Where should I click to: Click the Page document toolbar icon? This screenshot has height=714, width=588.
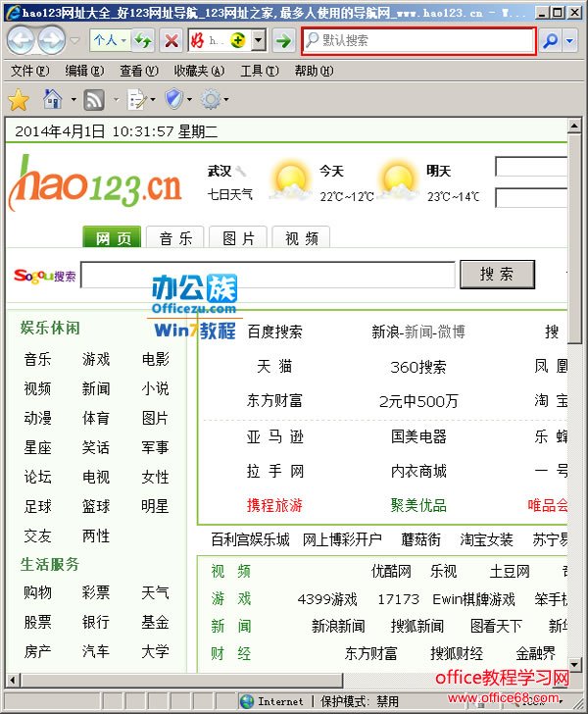pyautogui.click(x=137, y=99)
